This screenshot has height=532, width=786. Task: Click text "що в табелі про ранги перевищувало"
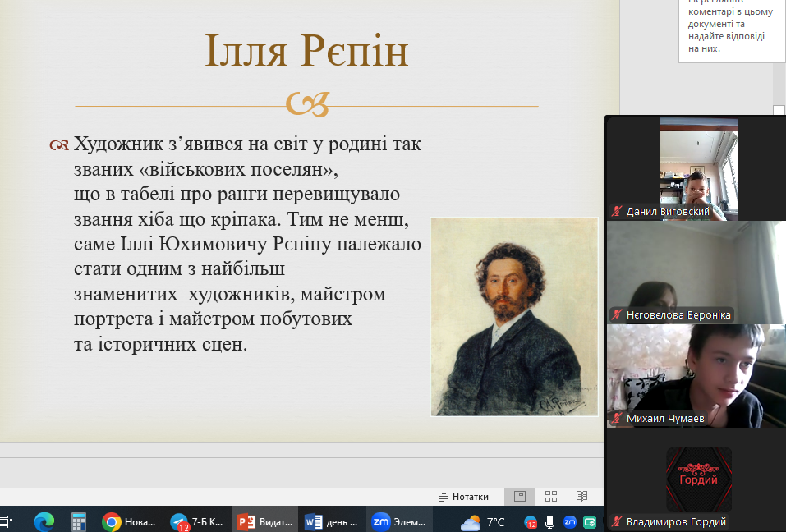[237, 195]
